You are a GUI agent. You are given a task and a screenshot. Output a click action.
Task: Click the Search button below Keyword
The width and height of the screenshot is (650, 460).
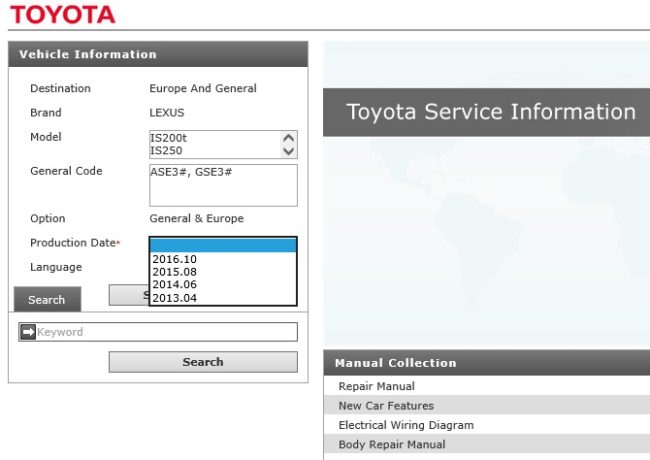pos(203,362)
